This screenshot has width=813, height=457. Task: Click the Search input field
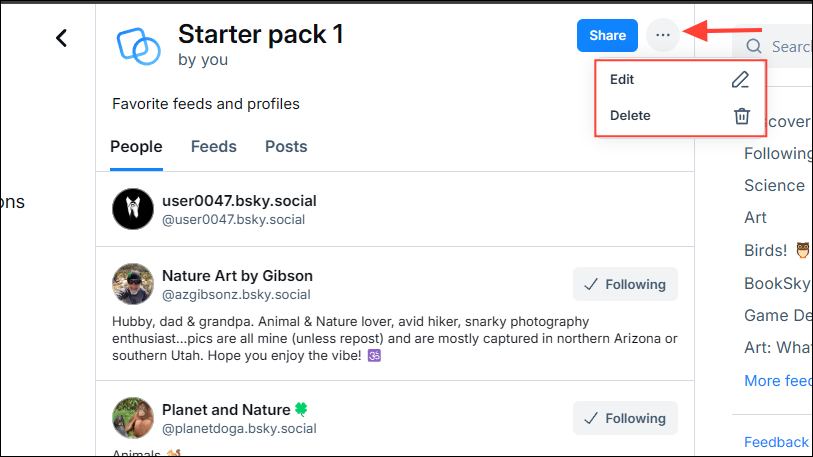tap(790, 47)
